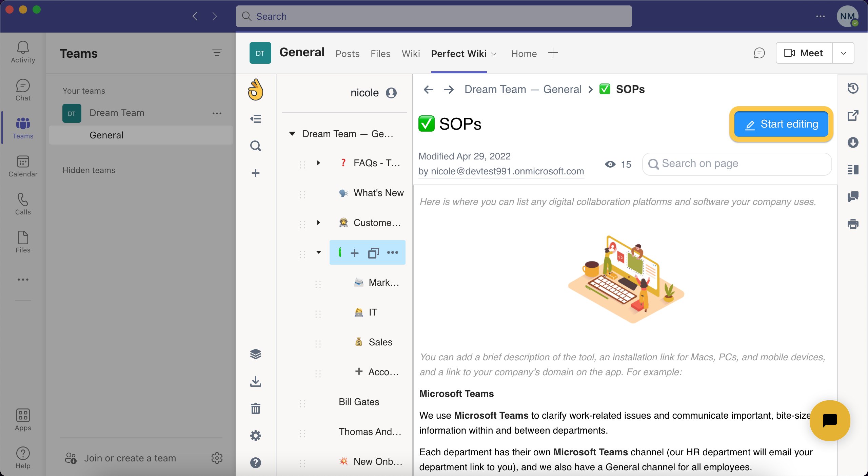Expand the FAQs page subtree
868x476 pixels.
click(x=318, y=163)
